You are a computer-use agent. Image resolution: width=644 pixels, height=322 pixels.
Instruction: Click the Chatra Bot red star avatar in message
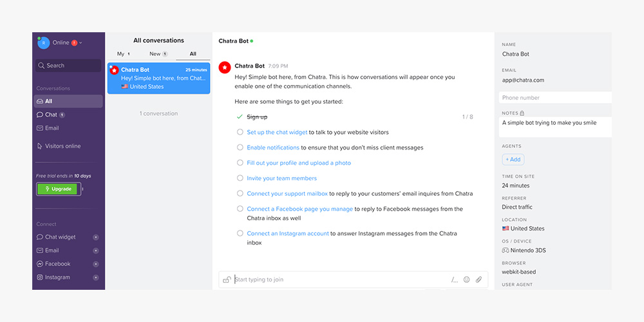pos(224,68)
